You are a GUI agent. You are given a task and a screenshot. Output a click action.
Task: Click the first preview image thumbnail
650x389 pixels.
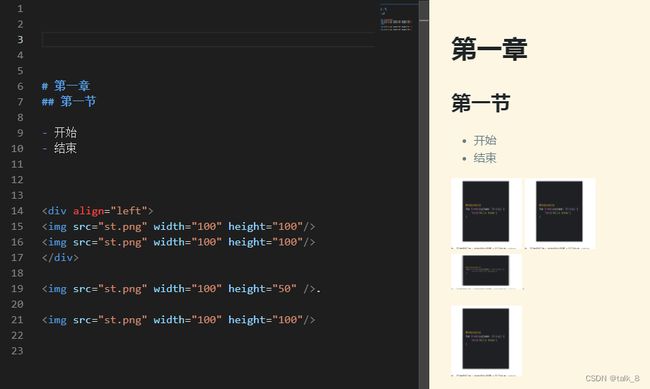tap(486, 214)
